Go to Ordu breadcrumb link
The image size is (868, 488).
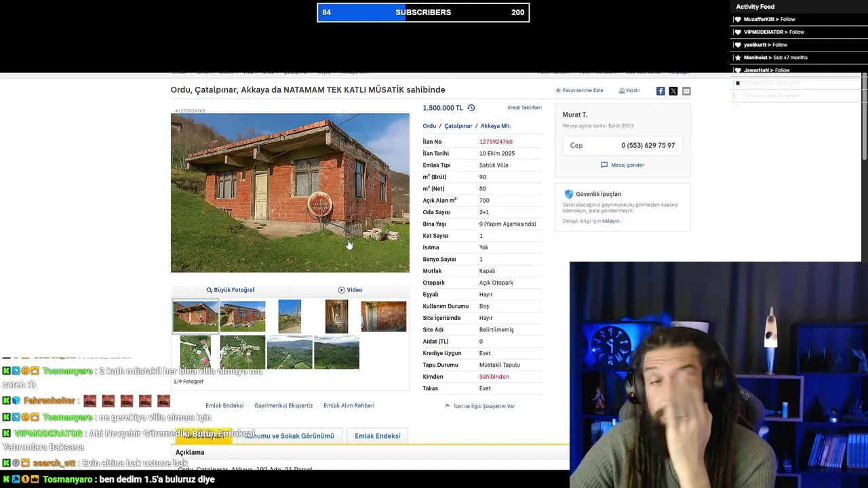tap(429, 126)
